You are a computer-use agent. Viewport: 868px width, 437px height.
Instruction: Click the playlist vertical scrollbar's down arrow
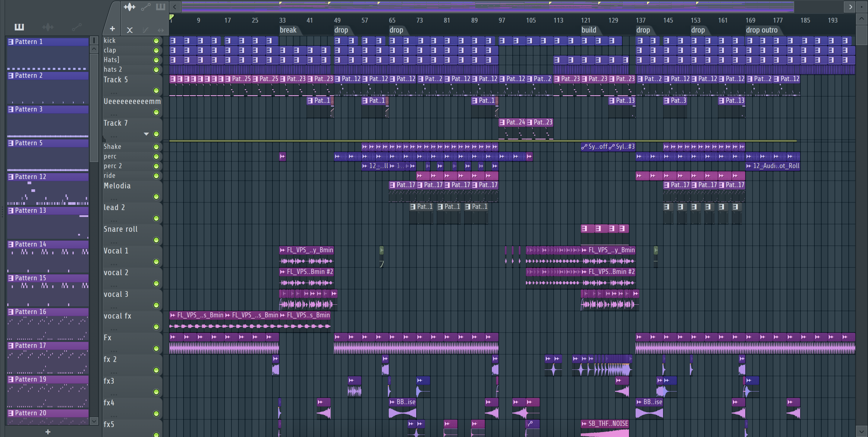862,431
